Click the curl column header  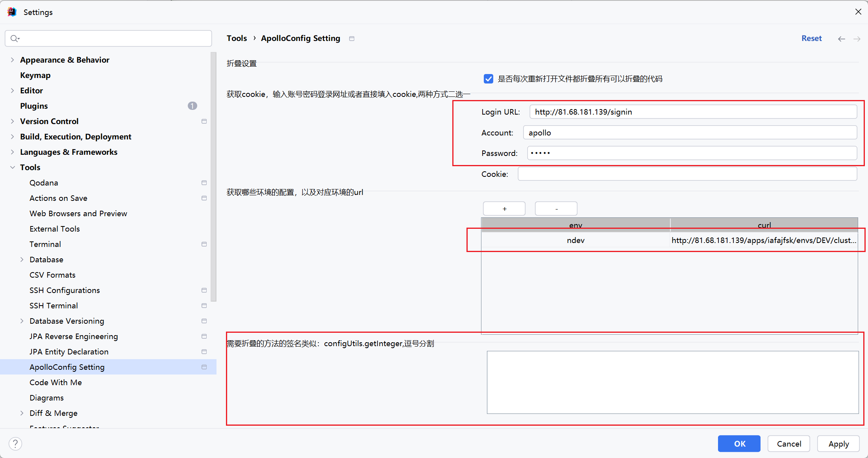coord(764,225)
